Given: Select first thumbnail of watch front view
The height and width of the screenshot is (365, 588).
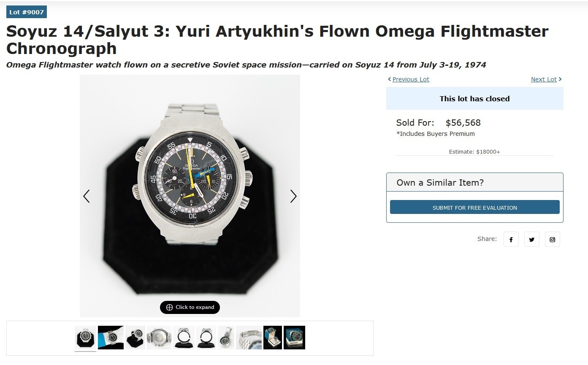Looking at the screenshot, I should pyautogui.click(x=85, y=338).
